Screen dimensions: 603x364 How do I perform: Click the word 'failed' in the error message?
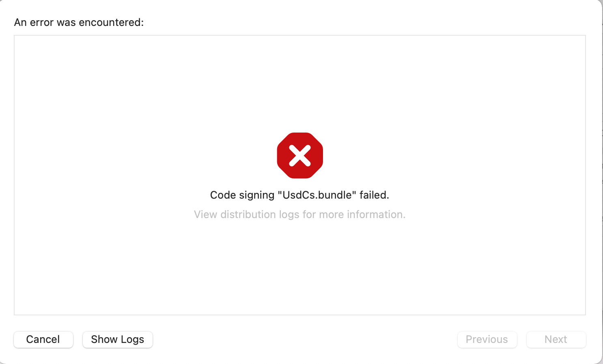click(373, 195)
